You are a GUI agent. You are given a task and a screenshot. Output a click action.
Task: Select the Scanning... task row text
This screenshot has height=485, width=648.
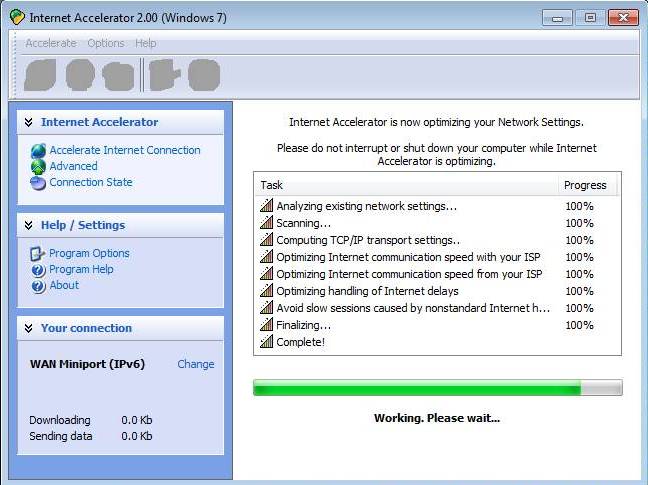(303, 223)
